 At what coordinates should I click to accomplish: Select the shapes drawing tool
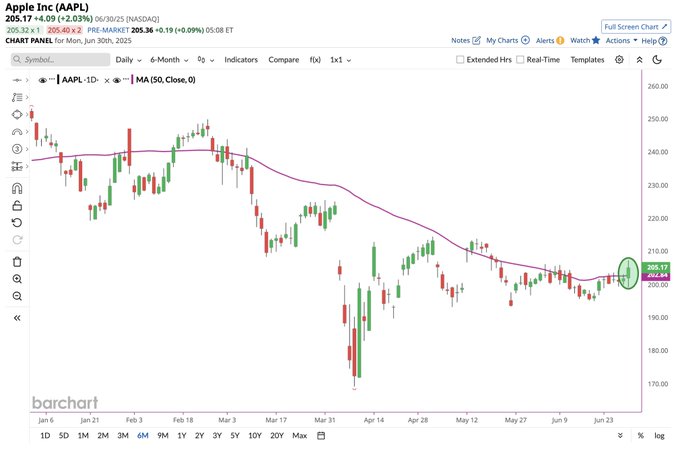click(x=17, y=114)
